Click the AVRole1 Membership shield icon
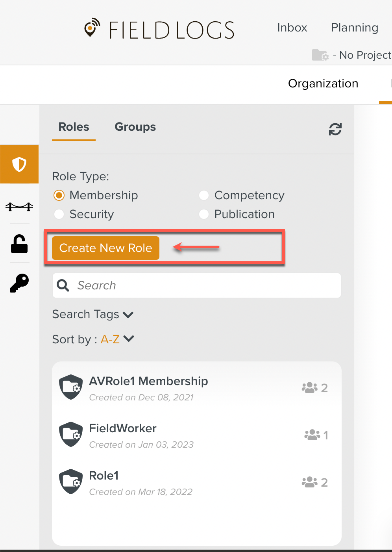 tap(71, 387)
